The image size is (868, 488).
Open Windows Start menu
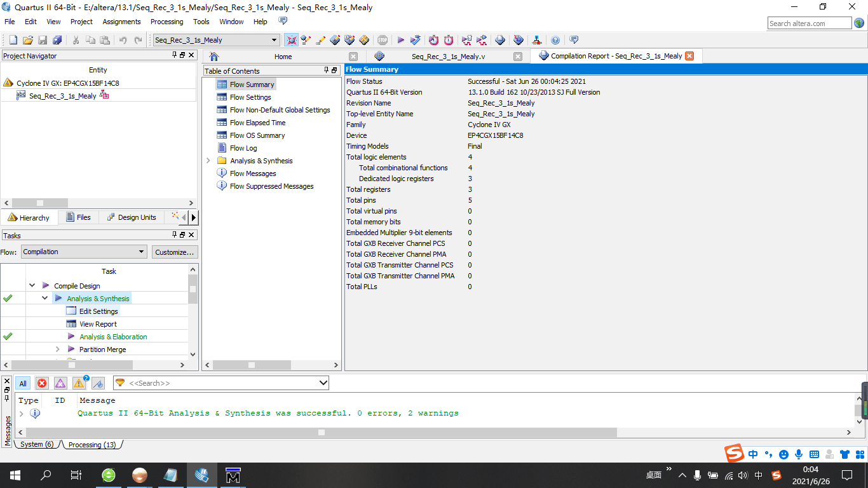pos(15,475)
